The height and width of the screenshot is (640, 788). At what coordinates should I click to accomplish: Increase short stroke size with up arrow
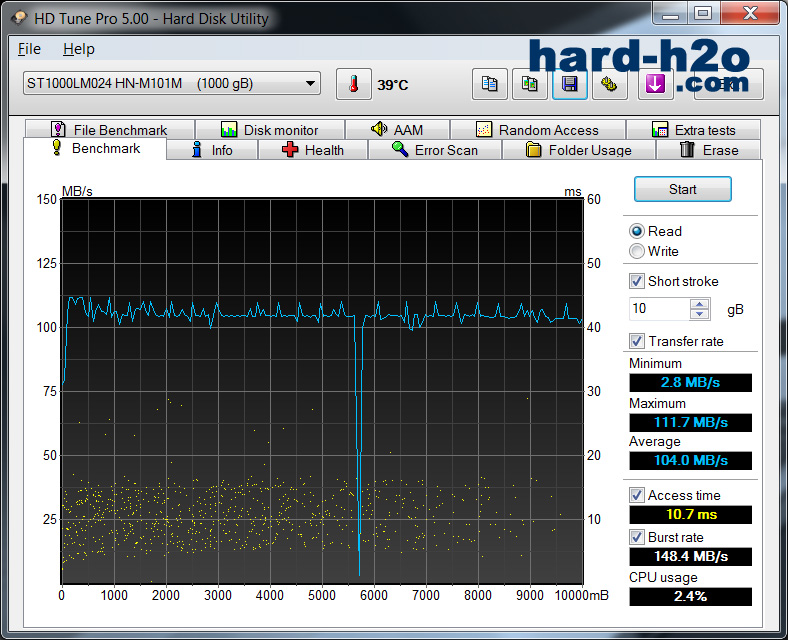pos(700,304)
